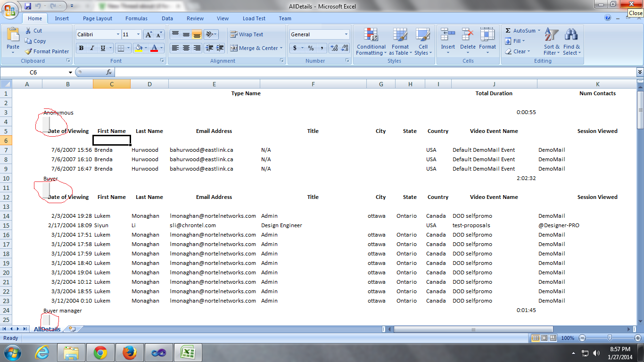Open the font size 11 dropdown
644x362 pixels.
click(x=138, y=34)
